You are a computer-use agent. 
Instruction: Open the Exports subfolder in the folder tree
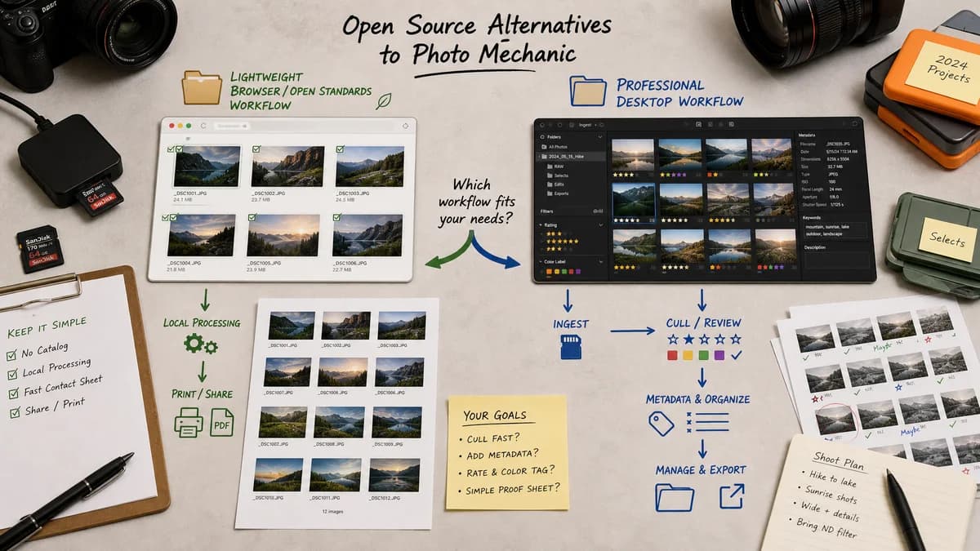tap(559, 193)
